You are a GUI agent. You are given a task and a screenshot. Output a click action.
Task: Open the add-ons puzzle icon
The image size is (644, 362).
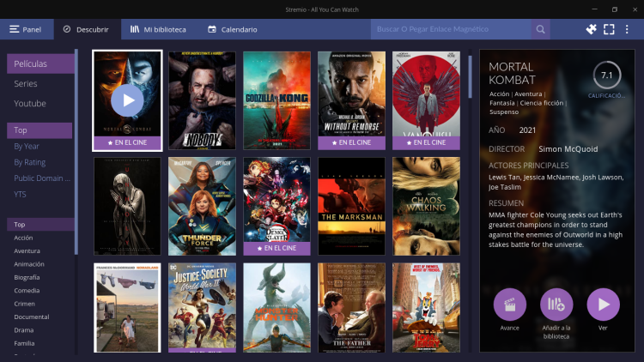[x=591, y=29]
